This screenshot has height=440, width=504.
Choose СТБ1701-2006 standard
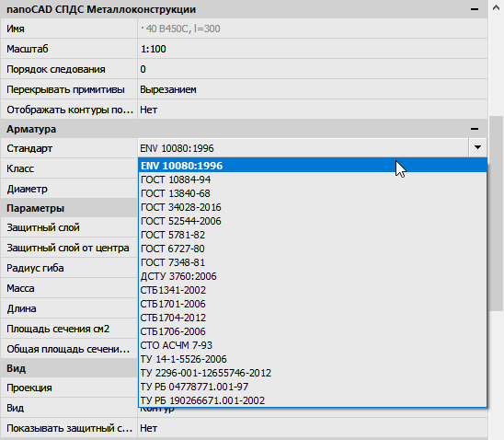[x=313, y=304]
